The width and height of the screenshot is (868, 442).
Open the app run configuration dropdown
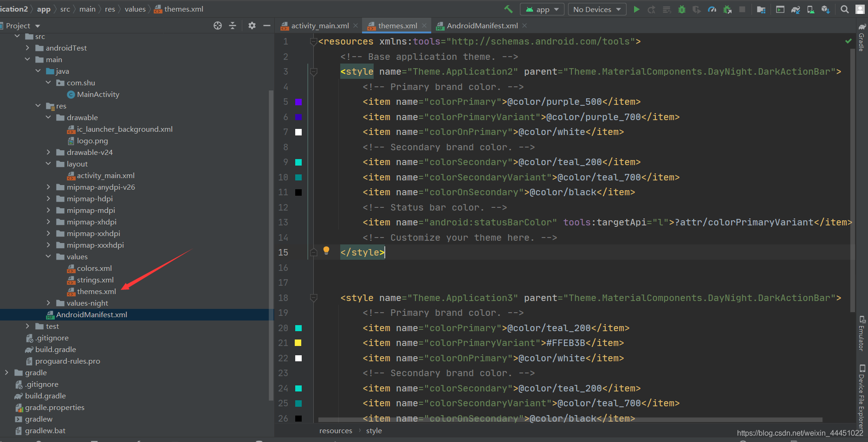point(542,9)
